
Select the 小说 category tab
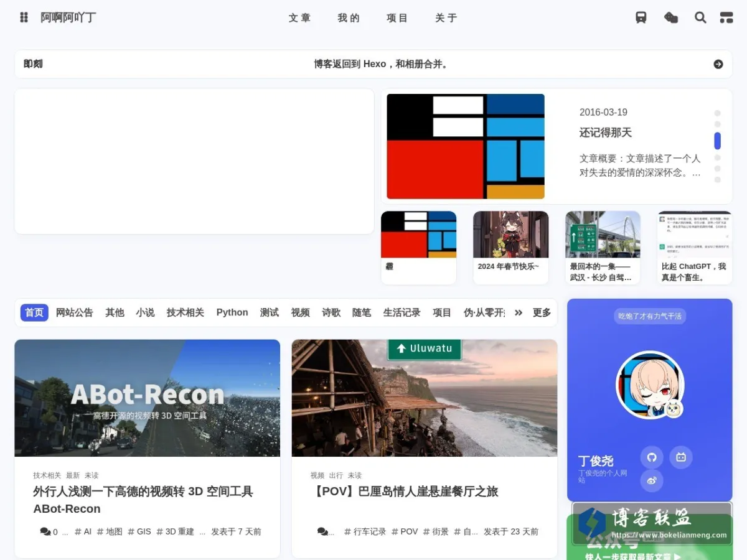pyautogui.click(x=145, y=312)
